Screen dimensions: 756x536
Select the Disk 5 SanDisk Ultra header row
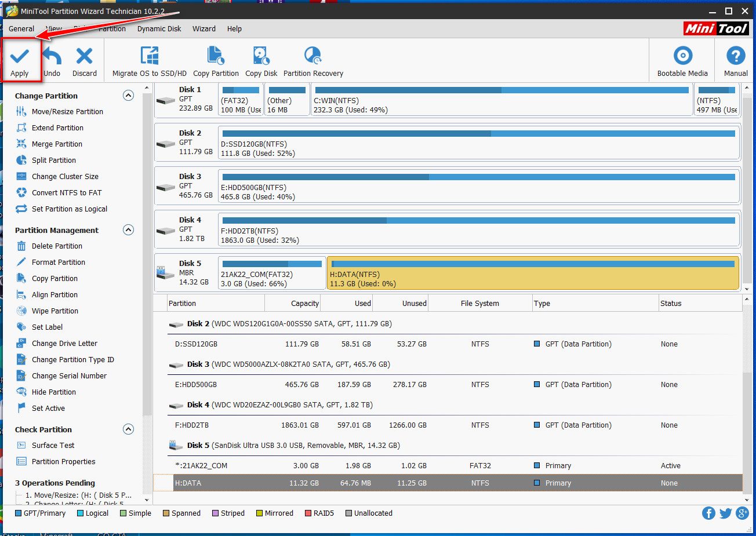point(455,446)
